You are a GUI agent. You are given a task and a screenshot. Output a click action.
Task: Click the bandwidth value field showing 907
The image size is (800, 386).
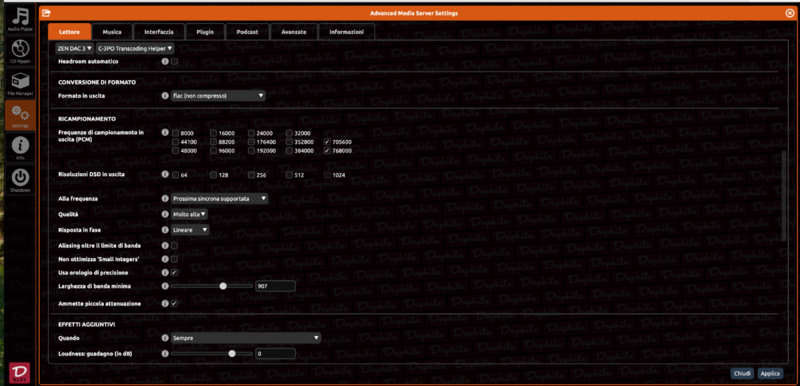[x=276, y=286]
